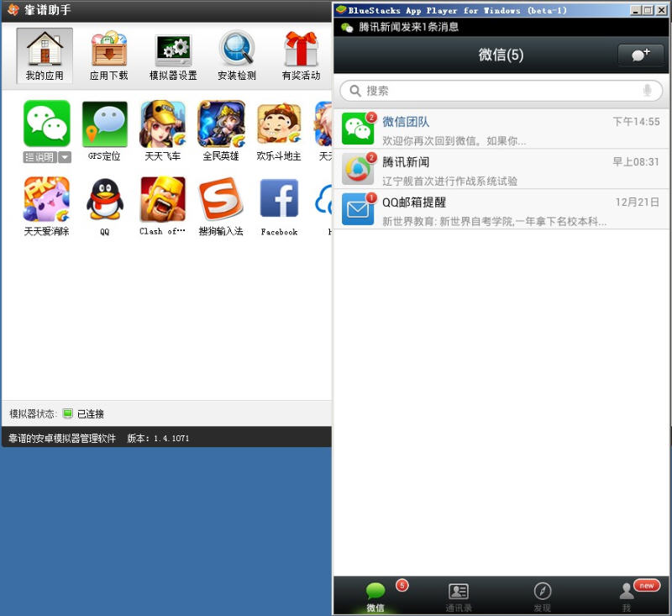The width and height of the screenshot is (672, 616).
Task: Click the 下午14:55 timestamp
Action: coord(636,122)
